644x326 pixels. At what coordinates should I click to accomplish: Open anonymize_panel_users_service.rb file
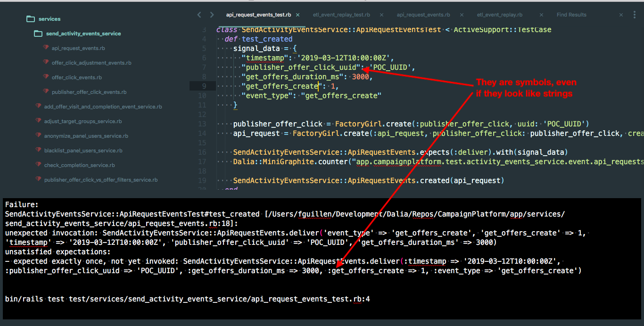(86, 136)
